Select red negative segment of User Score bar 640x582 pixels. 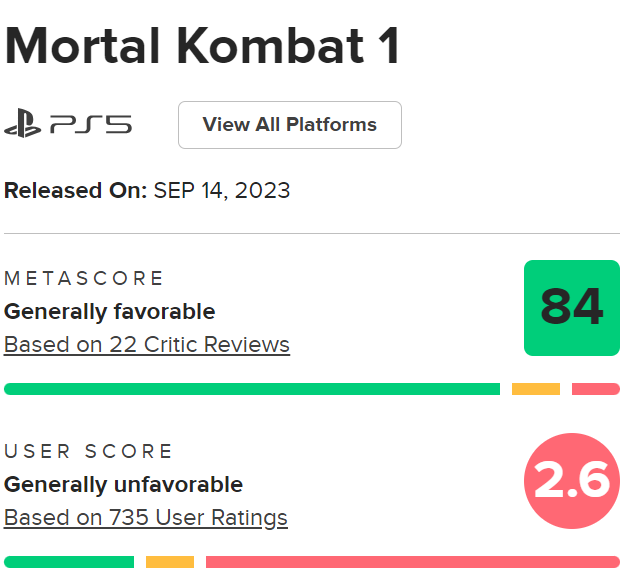[412, 562]
